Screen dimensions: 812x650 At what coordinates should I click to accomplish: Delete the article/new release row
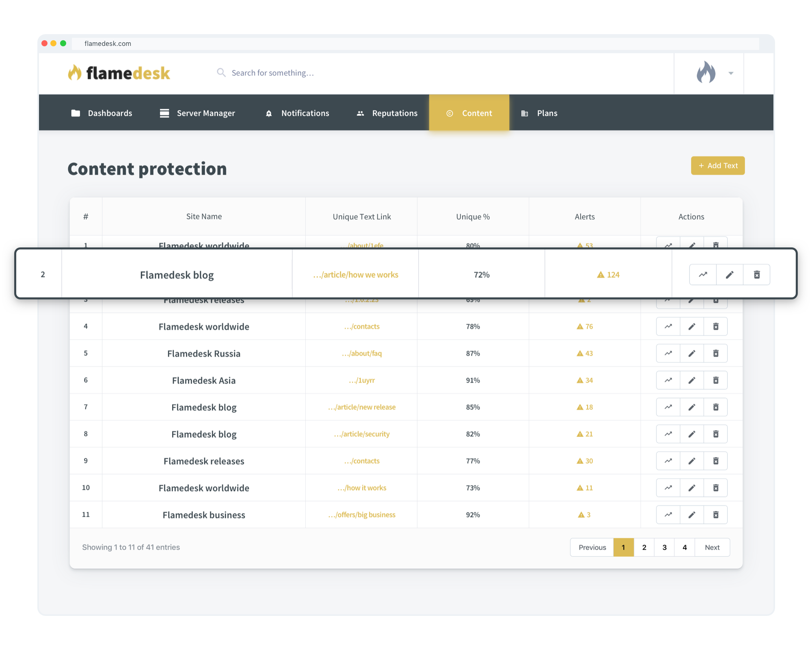[x=716, y=407]
